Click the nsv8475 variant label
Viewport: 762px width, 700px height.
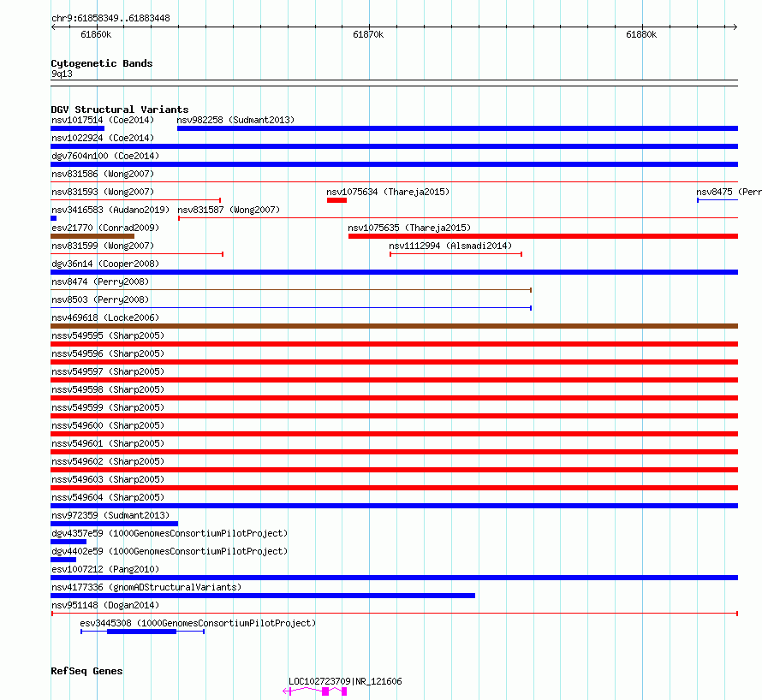pos(729,192)
